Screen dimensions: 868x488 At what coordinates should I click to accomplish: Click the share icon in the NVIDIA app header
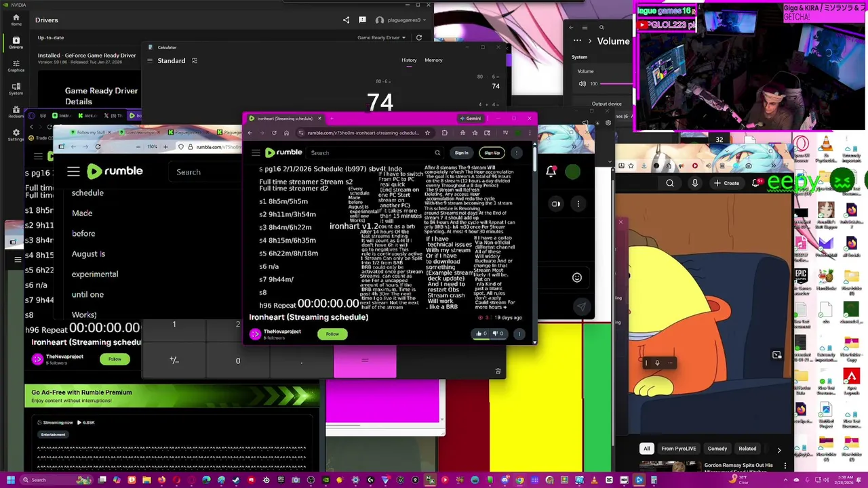[x=346, y=20]
